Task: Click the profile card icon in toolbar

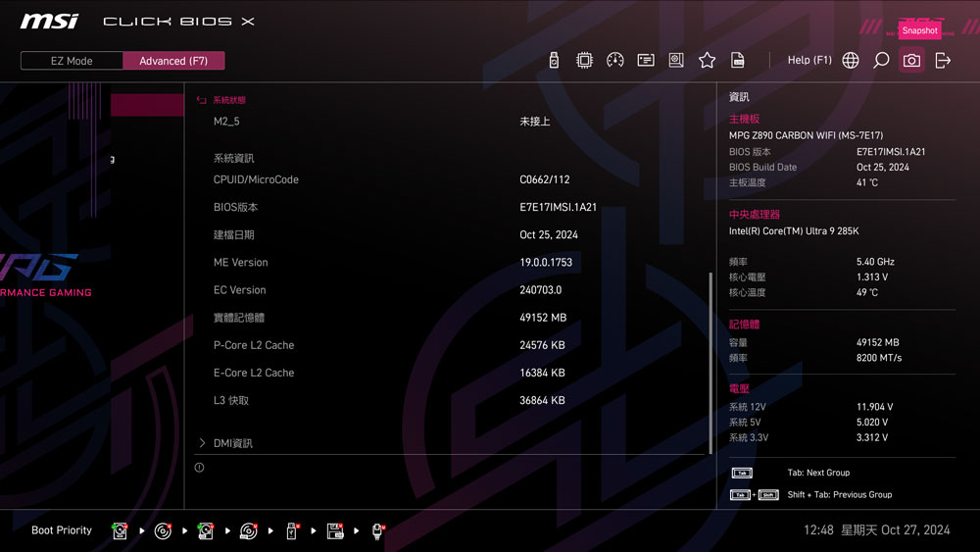Action: click(646, 60)
